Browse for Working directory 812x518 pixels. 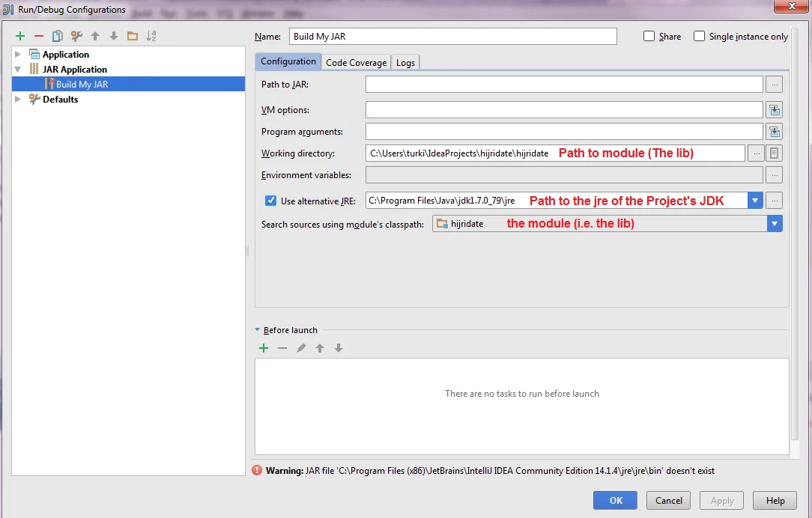point(756,153)
